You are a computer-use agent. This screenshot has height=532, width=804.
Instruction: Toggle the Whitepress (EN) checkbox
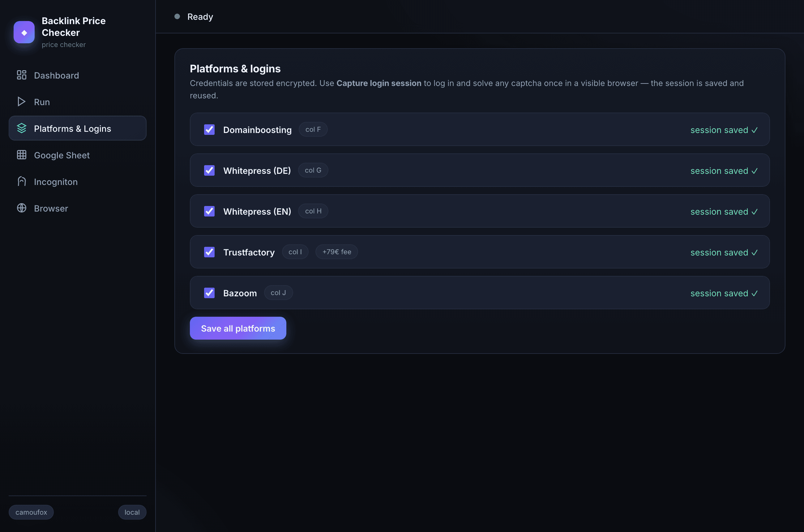(209, 211)
